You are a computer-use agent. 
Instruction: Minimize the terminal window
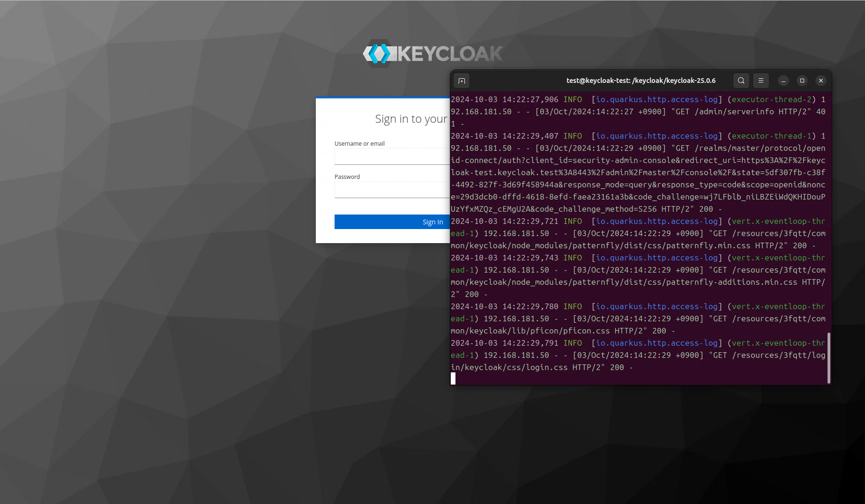[783, 81]
